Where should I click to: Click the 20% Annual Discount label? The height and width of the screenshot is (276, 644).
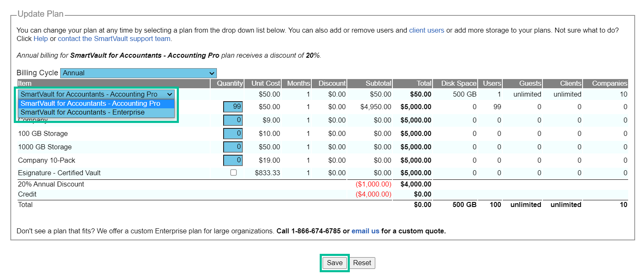[x=51, y=184]
